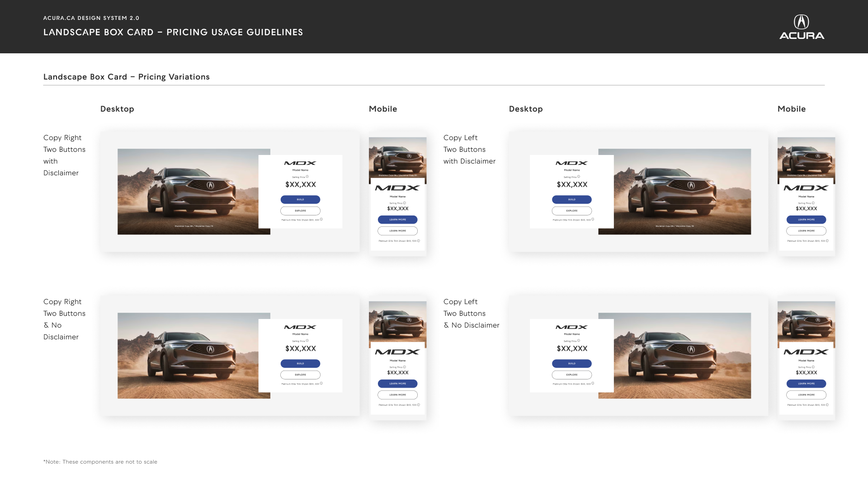The width and height of the screenshot is (868, 488).
Task: Click MDX logo in Copy Left with Disclaimer mobile card
Action: (807, 188)
